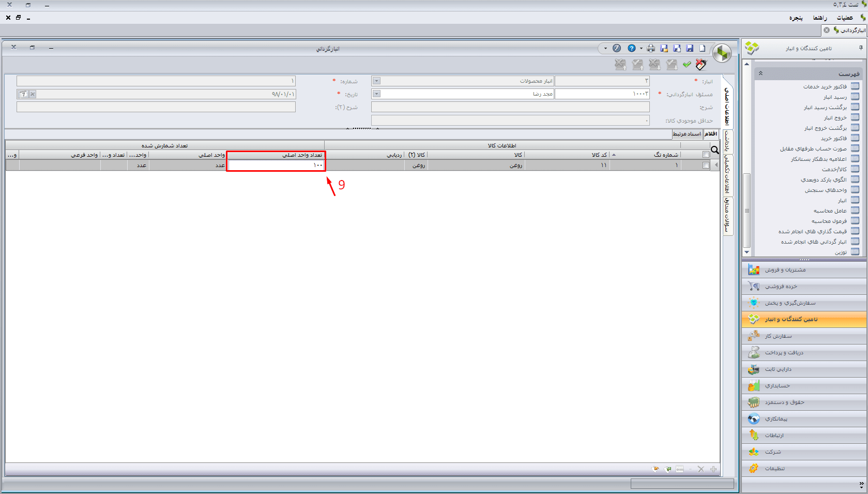The image size is (868, 494).
Task: Expand the navigation panel bottom double-chevron
Action: tap(861, 485)
